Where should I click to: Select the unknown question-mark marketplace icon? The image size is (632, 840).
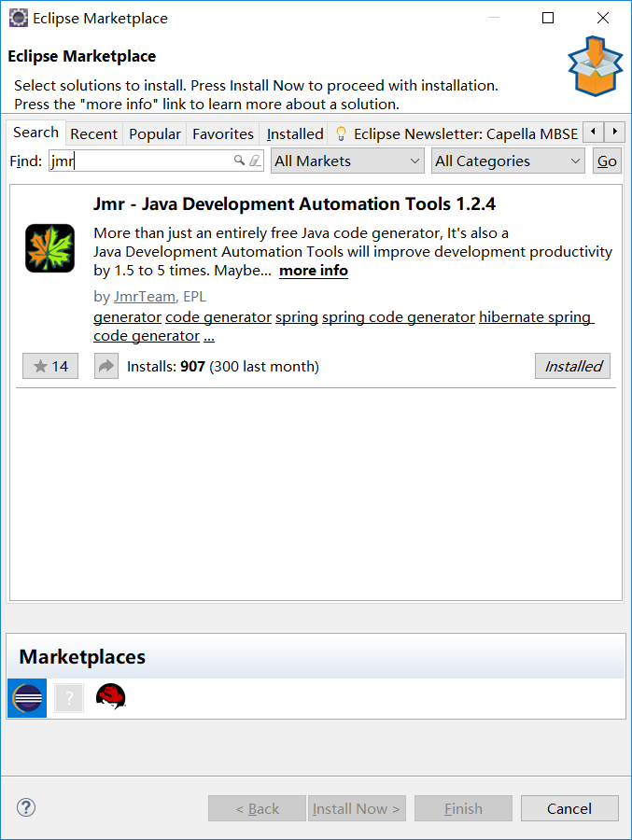[69, 698]
